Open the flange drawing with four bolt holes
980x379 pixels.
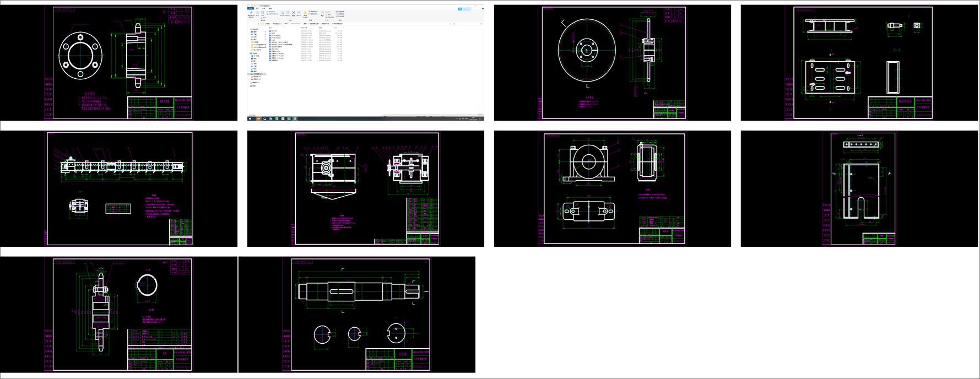[x=118, y=63]
